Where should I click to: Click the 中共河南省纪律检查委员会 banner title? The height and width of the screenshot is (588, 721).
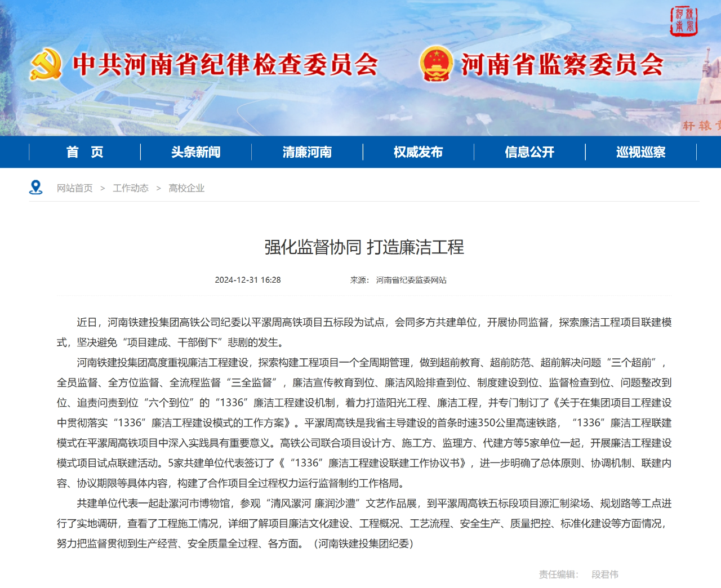(225, 65)
